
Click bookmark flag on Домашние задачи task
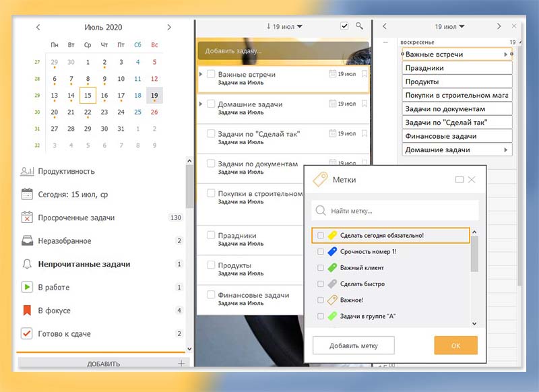point(364,104)
